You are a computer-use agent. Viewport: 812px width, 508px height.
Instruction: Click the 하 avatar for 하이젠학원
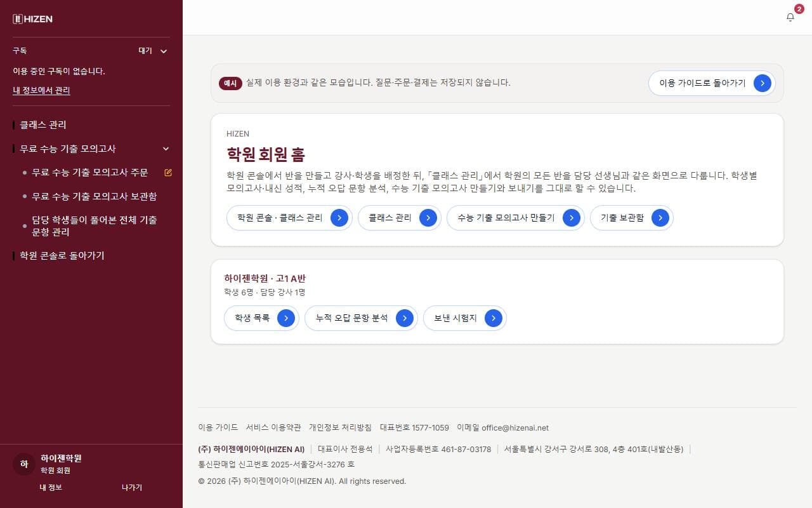pos(24,464)
